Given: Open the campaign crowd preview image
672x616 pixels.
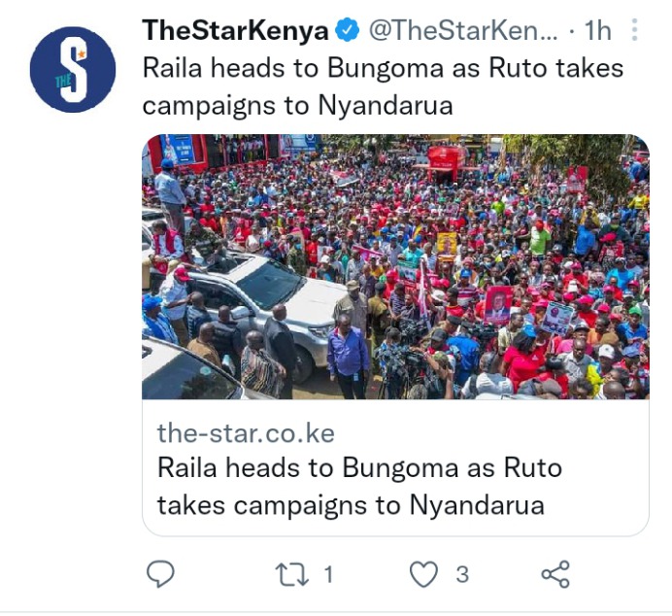Looking at the screenshot, I should [x=395, y=266].
